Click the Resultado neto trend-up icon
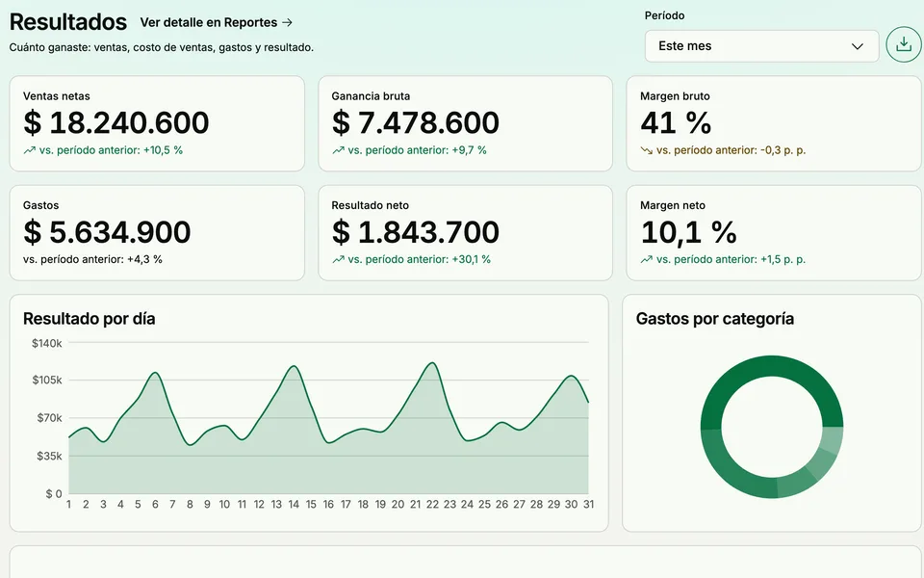 [338, 259]
